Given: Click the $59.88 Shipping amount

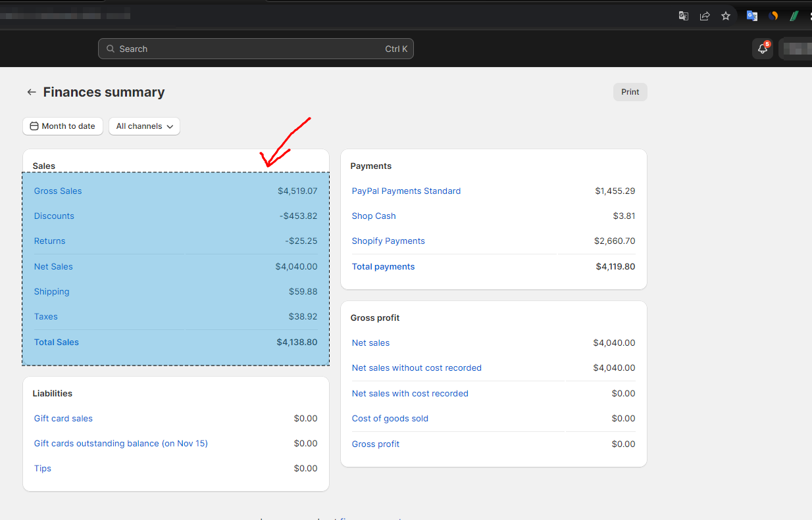Looking at the screenshot, I should (303, 292).
